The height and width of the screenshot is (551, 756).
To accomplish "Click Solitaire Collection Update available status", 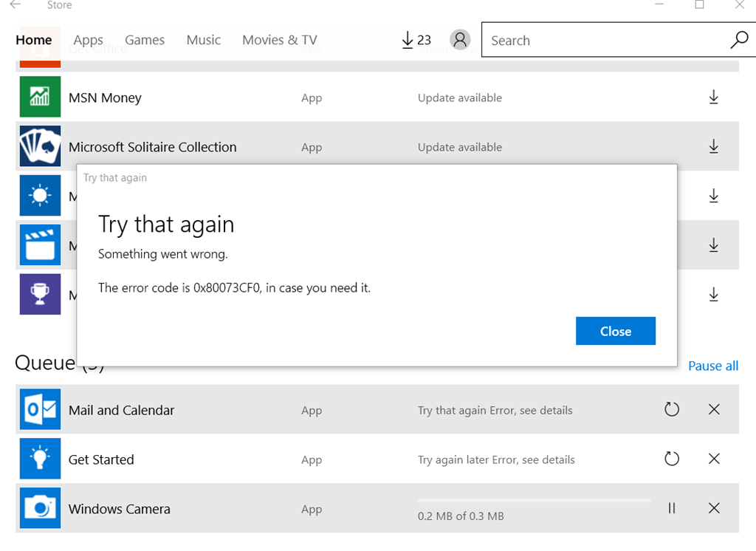I will pyautogui.click(x=459, y=147).
